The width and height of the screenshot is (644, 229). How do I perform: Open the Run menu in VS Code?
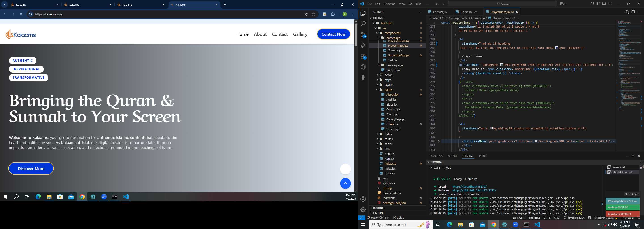[419, 4]
